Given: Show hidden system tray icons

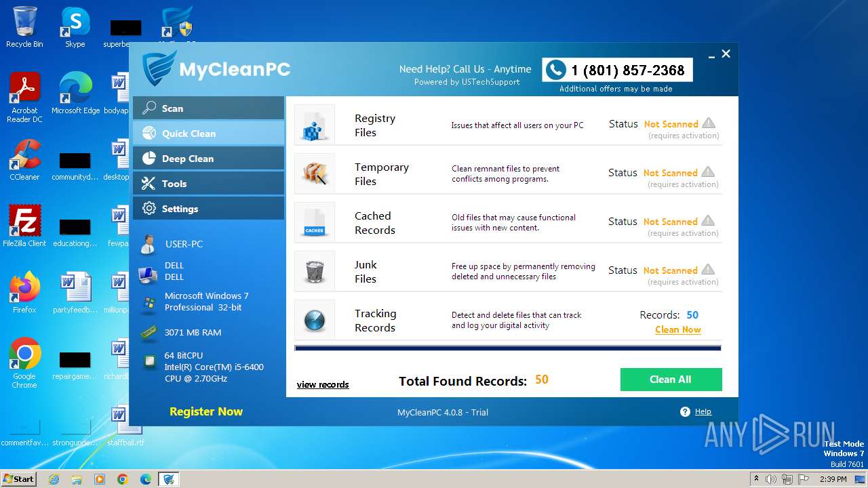Looking at the screenshot, I should point(756,479).
